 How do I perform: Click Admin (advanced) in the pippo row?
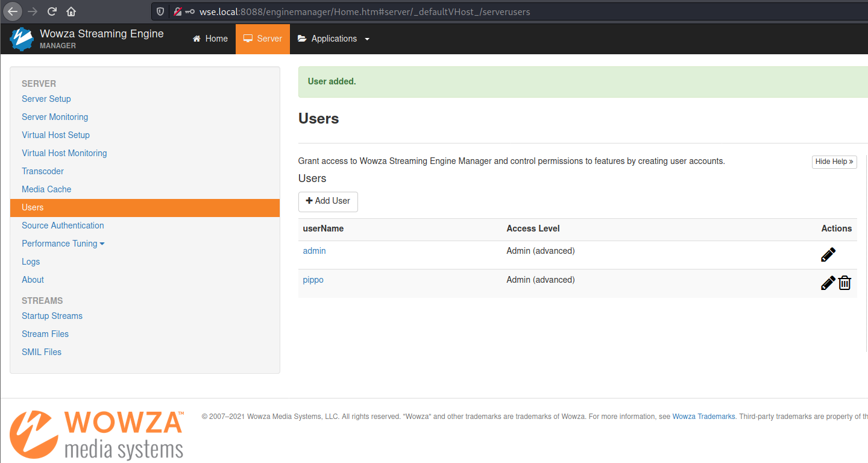click(541, 280)
